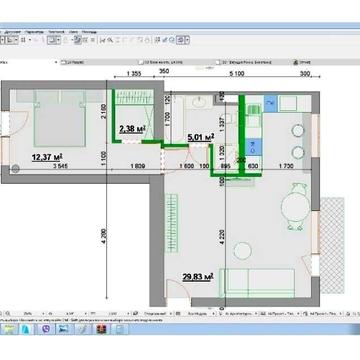360x360 pixels.
Task: Open the Teamwork menu
Action: (x=56, y=32)
